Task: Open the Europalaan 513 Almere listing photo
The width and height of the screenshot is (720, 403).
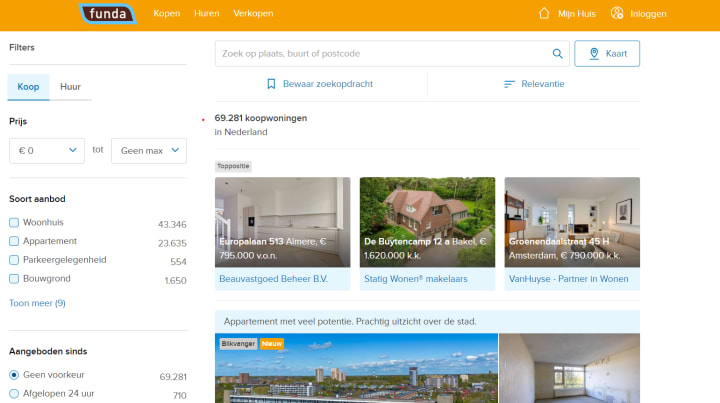Action: (x=282, y=222)
